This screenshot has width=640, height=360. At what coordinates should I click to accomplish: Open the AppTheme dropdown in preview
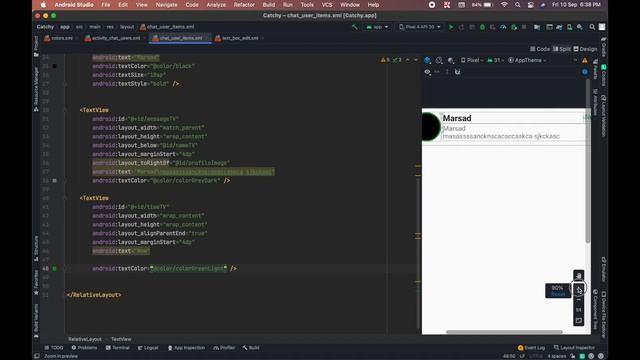click(527, 60)
